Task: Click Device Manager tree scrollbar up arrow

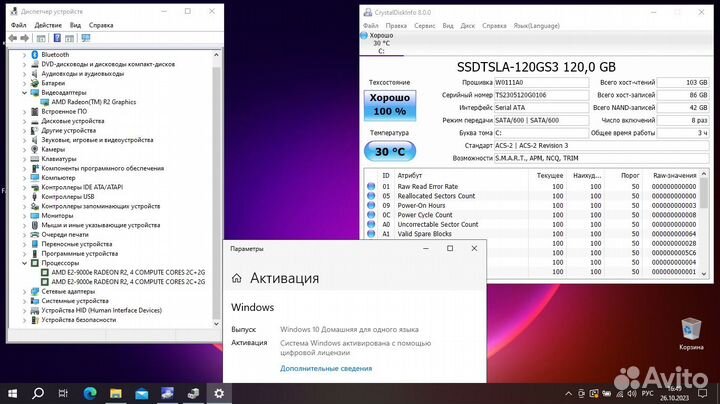Action: click(216, 55)
